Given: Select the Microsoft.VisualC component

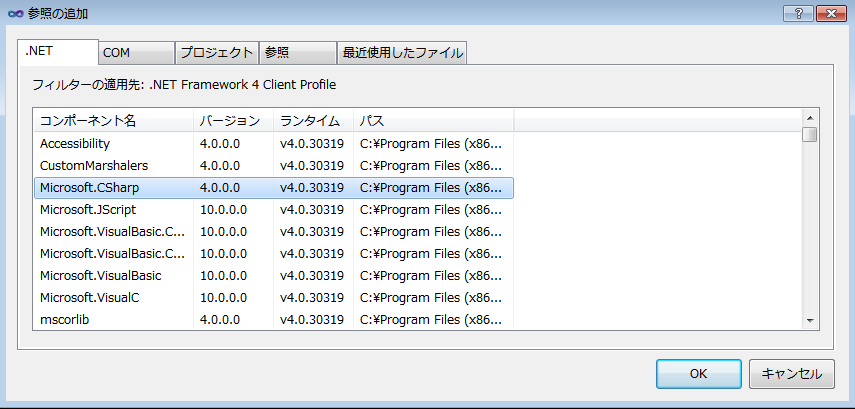Looking at the screenshot, I should pyautogui.click(x=274, y=298).
